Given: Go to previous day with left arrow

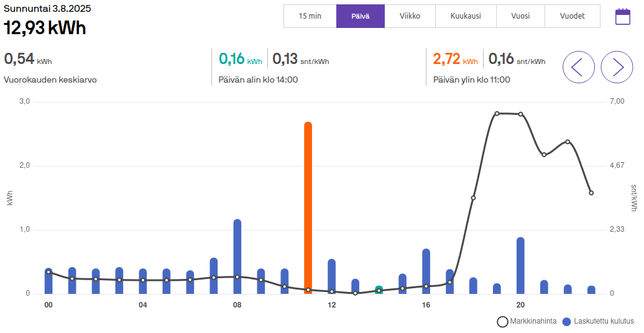Looking at the screenshot, I should pyautogui.click(x=578, y=67).
